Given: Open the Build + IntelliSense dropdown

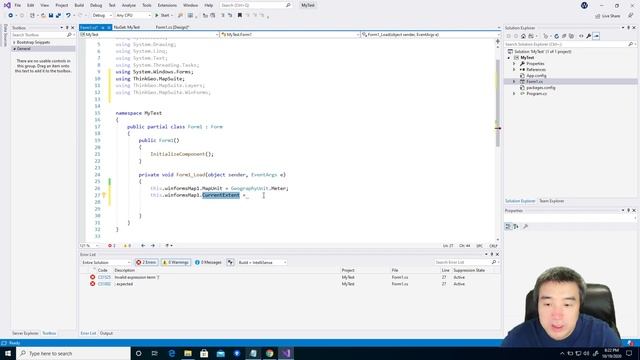Looking at the screenshot, I should click(x=262, y=262).
